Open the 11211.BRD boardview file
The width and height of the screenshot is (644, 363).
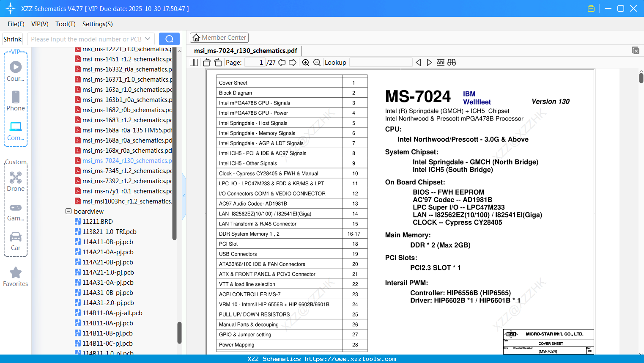94,222
